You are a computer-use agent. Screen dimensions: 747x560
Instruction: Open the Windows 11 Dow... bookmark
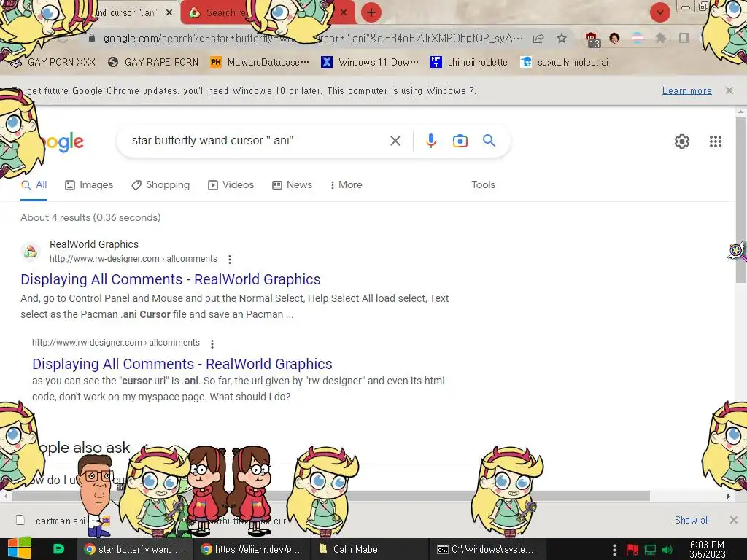[x=369, y=63]
